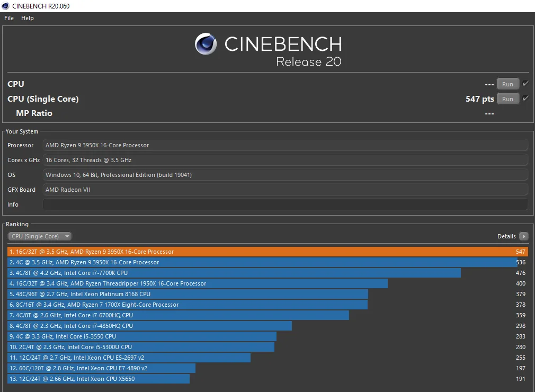This screenshot has height=392, width=535.
Task: Select the Intel Core i7-7700K ranking row
Action: click(267, 273)
